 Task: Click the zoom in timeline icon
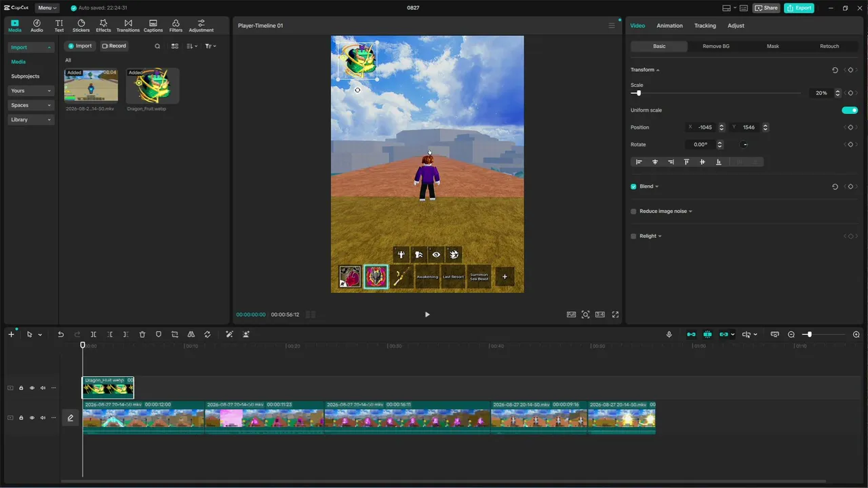click(x=856, y=334)
